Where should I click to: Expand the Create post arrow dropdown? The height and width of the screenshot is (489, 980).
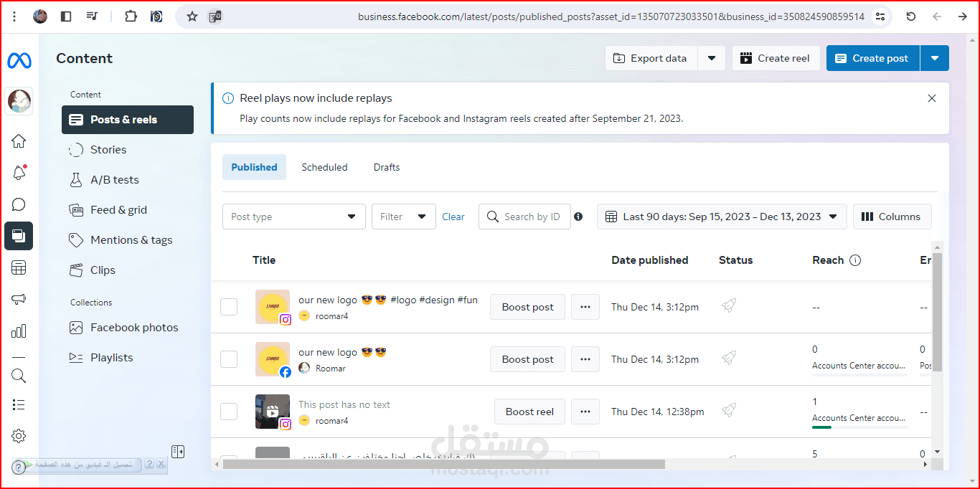pyautogui.click(x=935, y=58)
